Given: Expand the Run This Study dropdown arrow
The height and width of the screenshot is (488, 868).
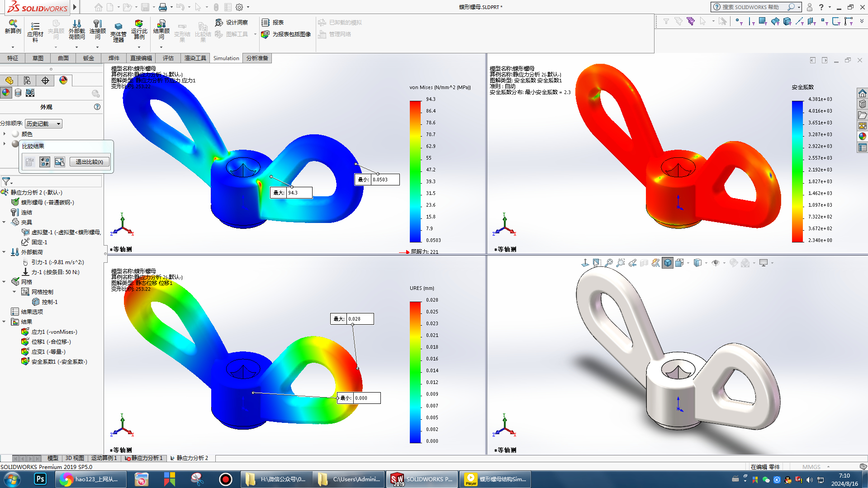Looking at the screenshot, I should tap(139, 47).
